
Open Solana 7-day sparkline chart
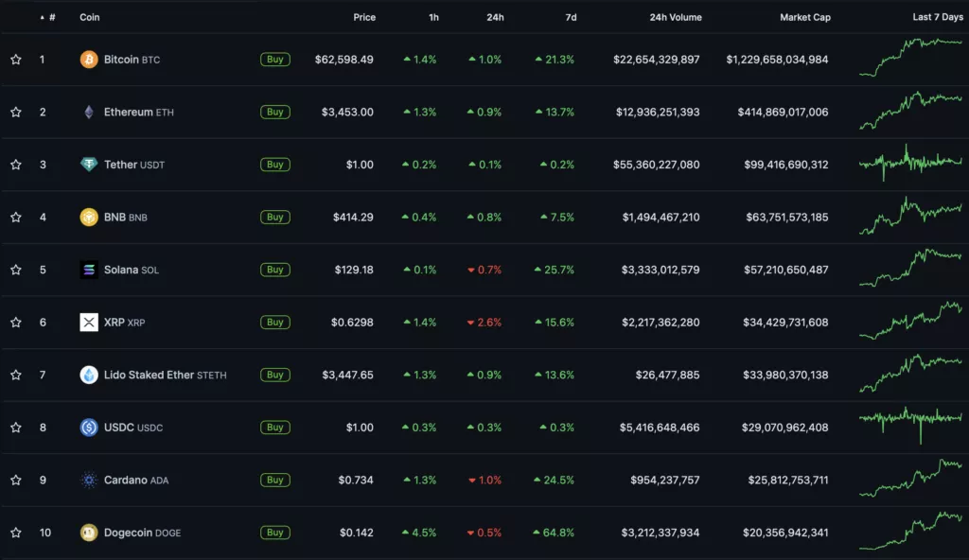point(911,267)
